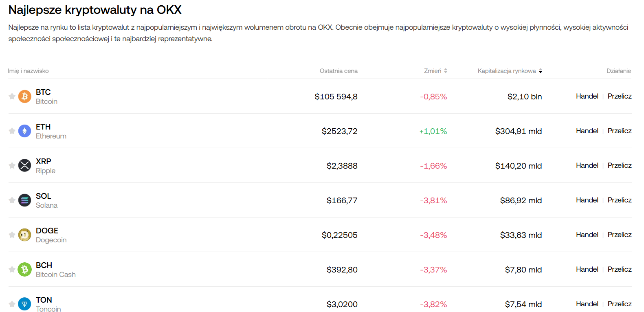The width and height of the screenshot is (644, 312).
Task: Click the Bitcoin orange coin logo
Action: [24, 97]
